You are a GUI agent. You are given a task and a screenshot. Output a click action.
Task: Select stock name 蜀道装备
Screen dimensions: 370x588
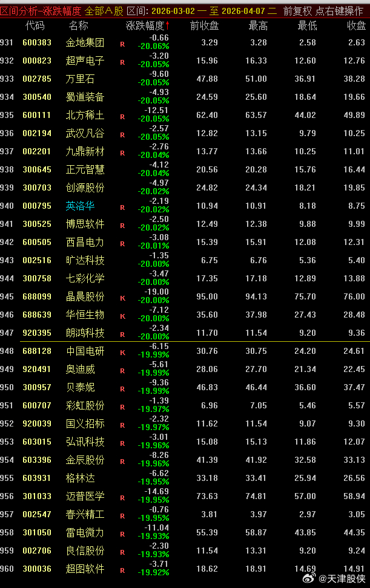pos(85,97)
